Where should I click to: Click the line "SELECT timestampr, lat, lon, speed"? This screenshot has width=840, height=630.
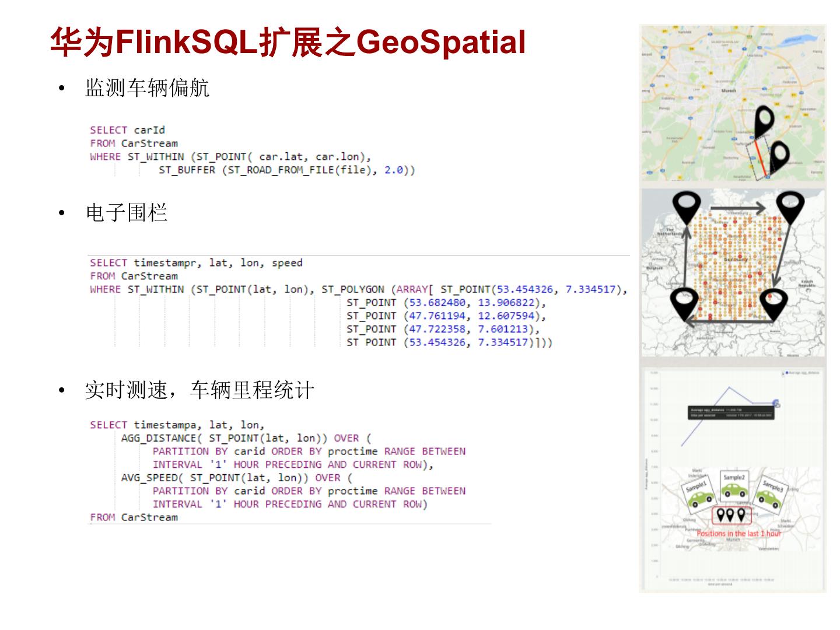pyautogui.click(x=196, y=263)
